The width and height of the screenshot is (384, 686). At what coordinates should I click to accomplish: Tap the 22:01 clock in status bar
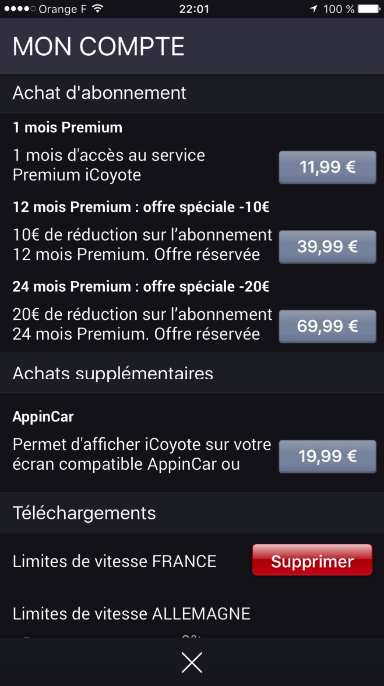[x=194, y=9]
